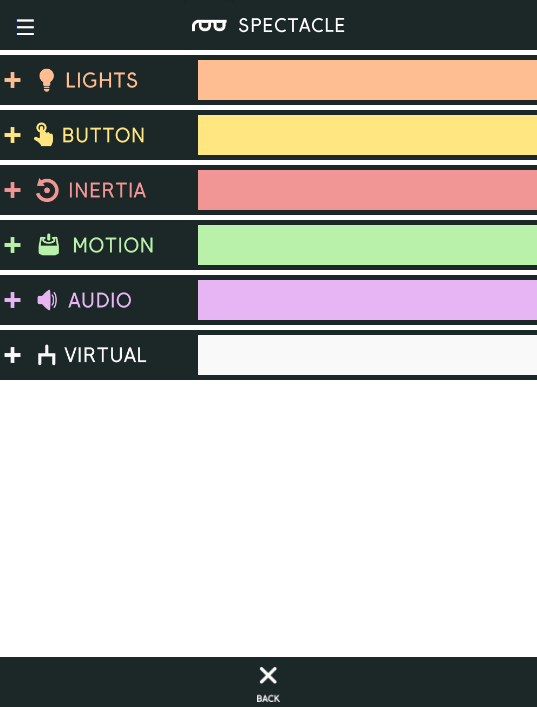
Task: Add an Audio board with plus
Action: pos(13,300)
